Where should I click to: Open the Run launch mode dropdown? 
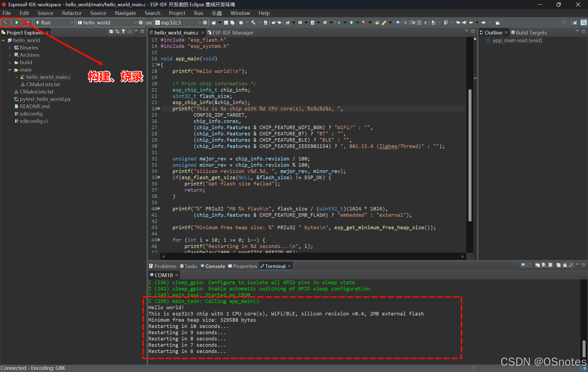tap(72, 23)
